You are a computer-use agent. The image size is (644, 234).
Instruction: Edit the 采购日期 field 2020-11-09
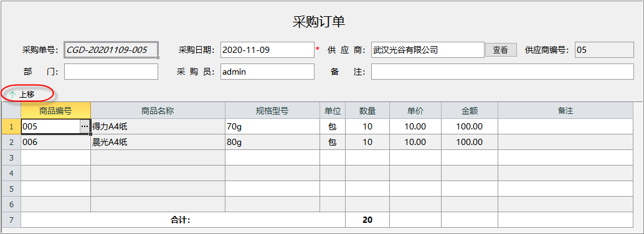point(267,50)
